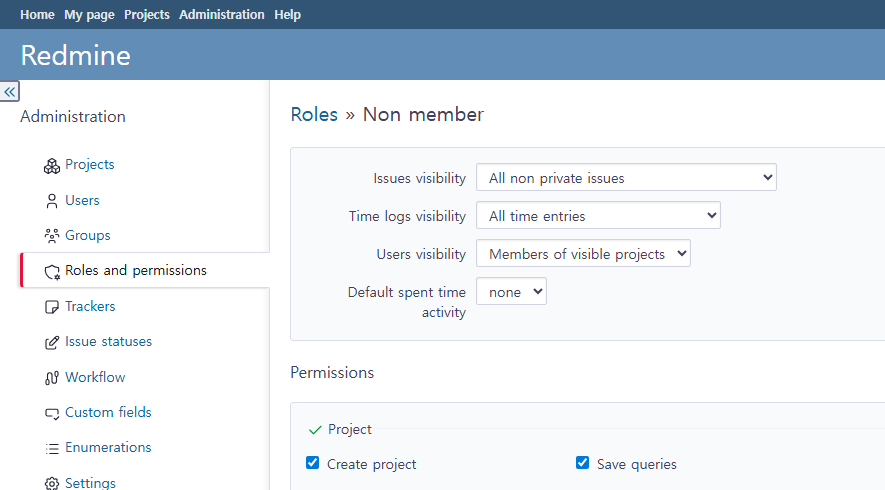Viewport: 885px width, 490px height.
Task: Collapse the sidebar with the double-chevron button
Action: pyautogui.click(x=10, y=91)
